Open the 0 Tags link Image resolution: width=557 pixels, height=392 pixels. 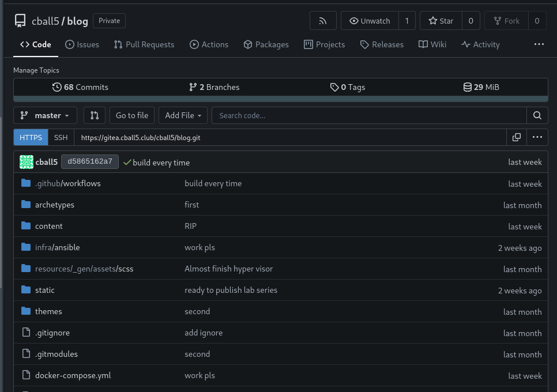pos(348,87)
